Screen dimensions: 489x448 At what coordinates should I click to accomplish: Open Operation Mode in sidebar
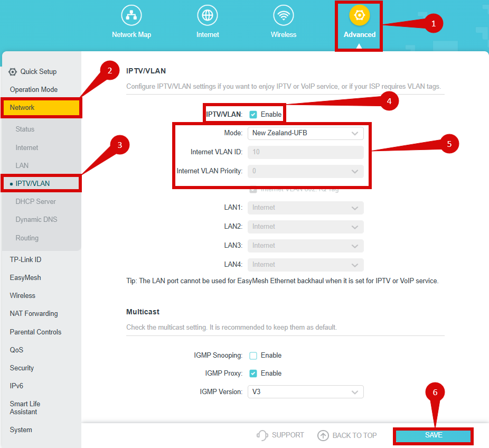34,89
